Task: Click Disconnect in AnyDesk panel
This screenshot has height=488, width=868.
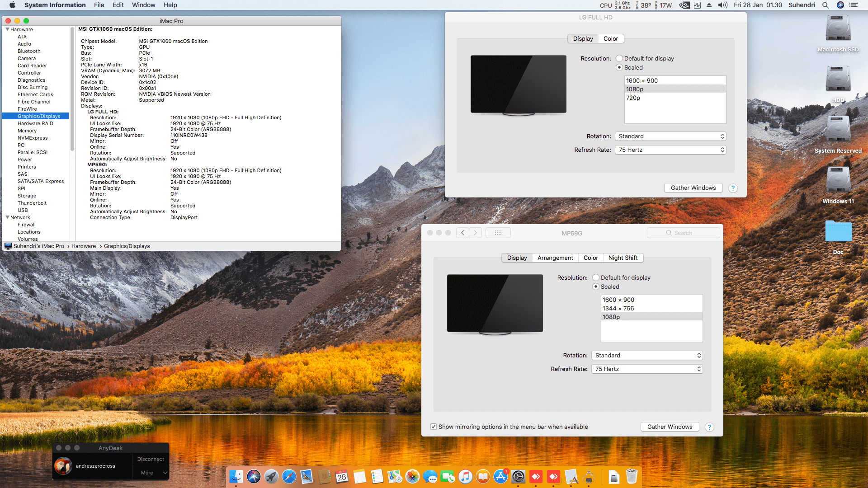Action: click(151, 459)
